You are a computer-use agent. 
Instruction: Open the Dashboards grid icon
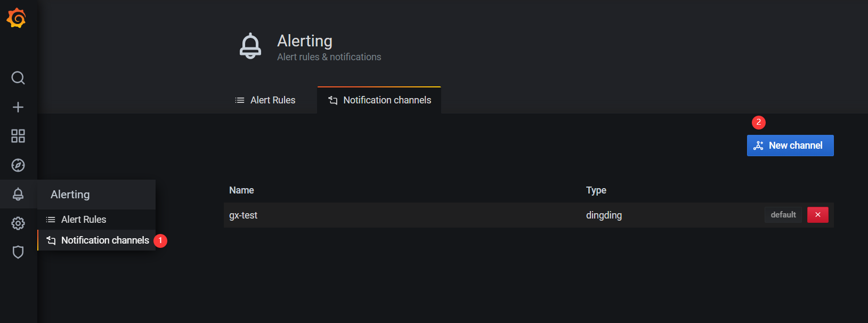pos(18,136)
